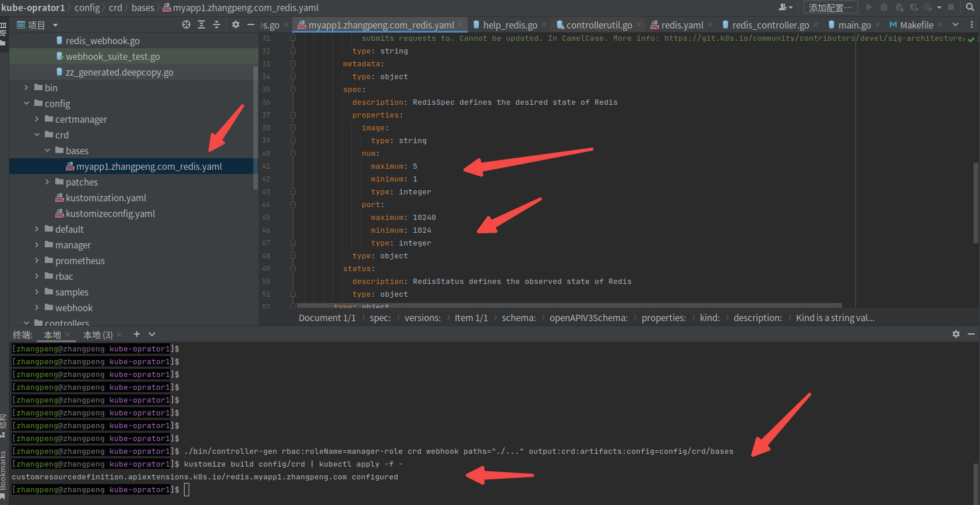Open kustomization.yaml in project tree
Screen dimensions: 980x505
point(106,198)
